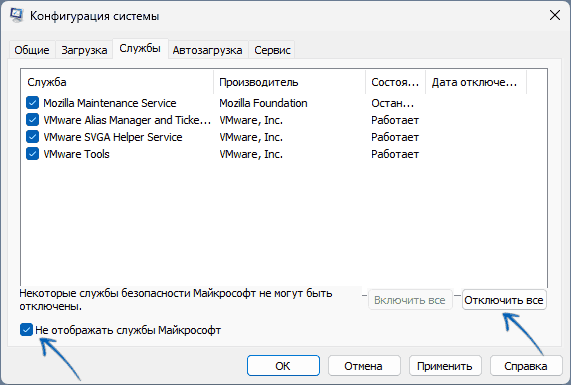This screenshot has width=571, height=385.
Task: Select the Mozilla Maintenance Service row name
Action: coord(110,103)
